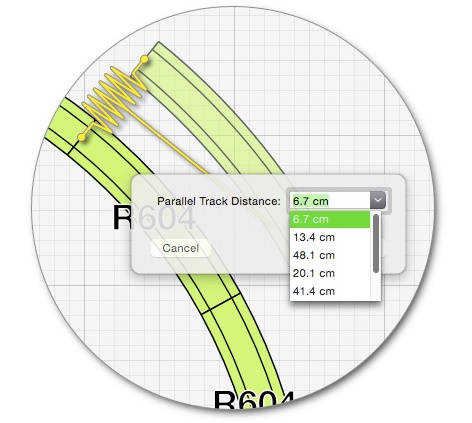Screen dimensions: 472x423
Task: Choose the 41.4 cm list entry
Action: [330, 291]
